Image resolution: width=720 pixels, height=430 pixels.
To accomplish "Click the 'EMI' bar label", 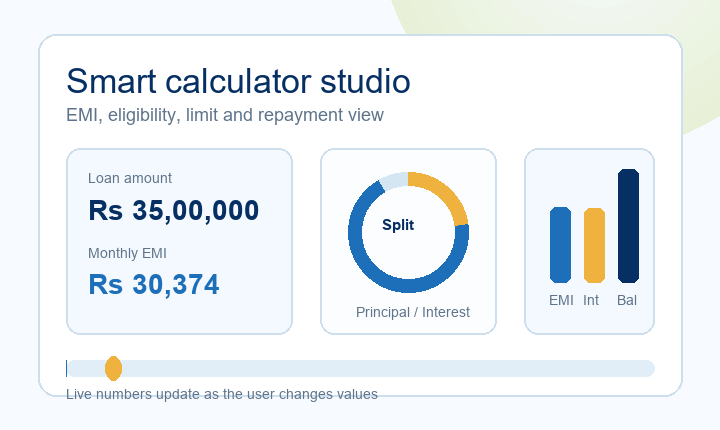I will point(561,300).
